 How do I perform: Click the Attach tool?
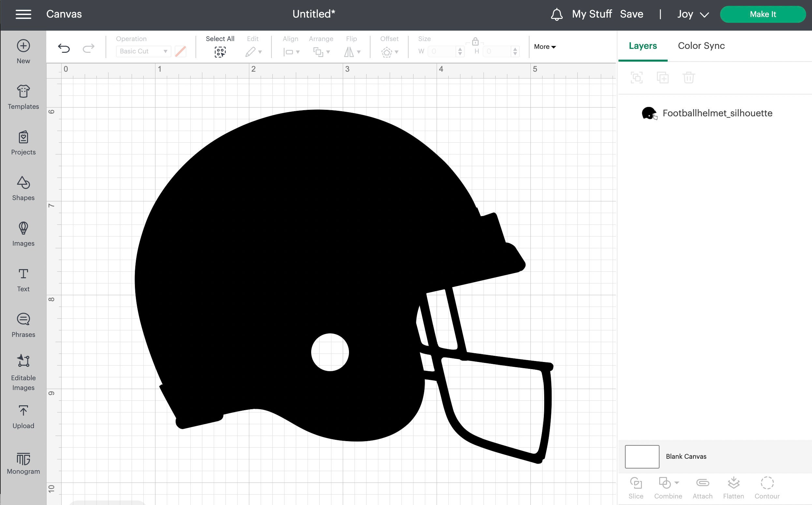click(x=703, y=488)
